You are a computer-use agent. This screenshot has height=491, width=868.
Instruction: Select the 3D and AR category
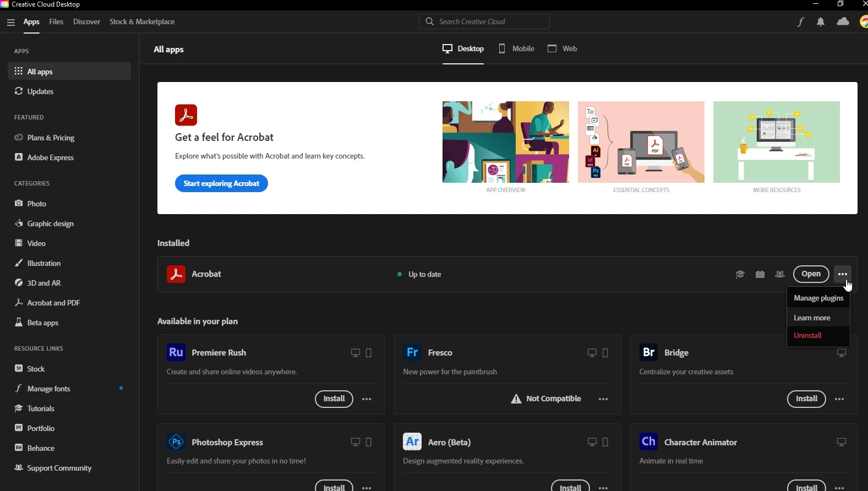click(x=69, y=283)
